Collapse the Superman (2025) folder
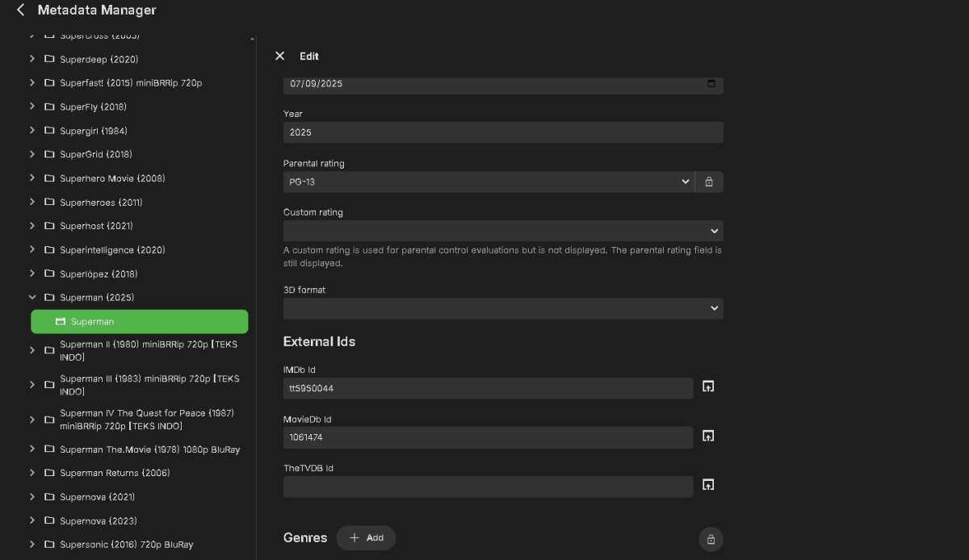This screenshot has height=560, width=969. point(32,297)
